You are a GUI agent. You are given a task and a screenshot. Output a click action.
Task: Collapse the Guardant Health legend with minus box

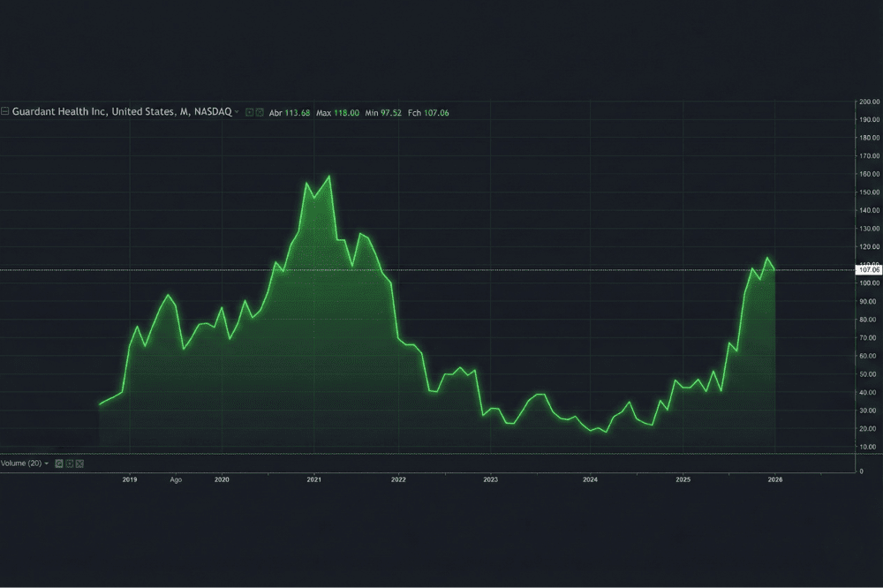point(5,112)
